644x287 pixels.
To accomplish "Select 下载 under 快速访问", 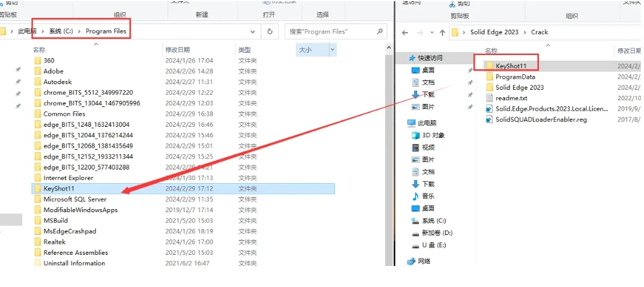I will [x=423, y=95].
